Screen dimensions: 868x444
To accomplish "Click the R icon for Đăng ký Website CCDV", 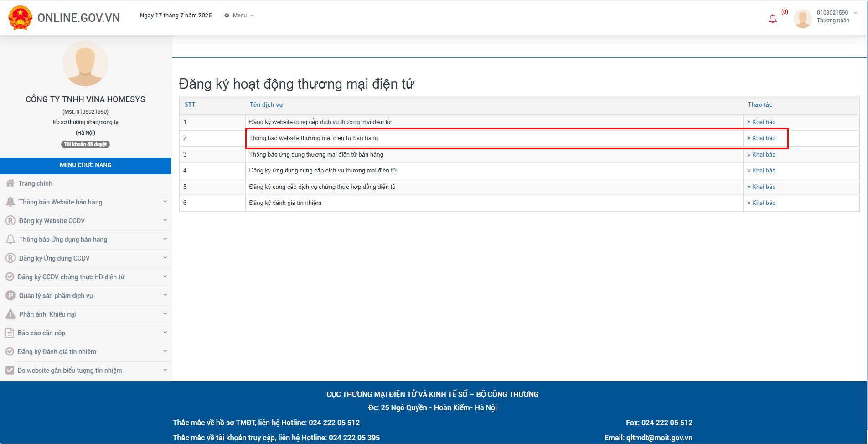I will [10, 221].
